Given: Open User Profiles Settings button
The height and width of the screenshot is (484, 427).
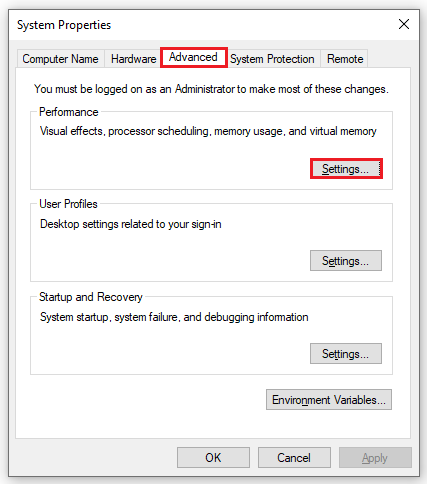Looking at the screenshot, I should point(346,261).
